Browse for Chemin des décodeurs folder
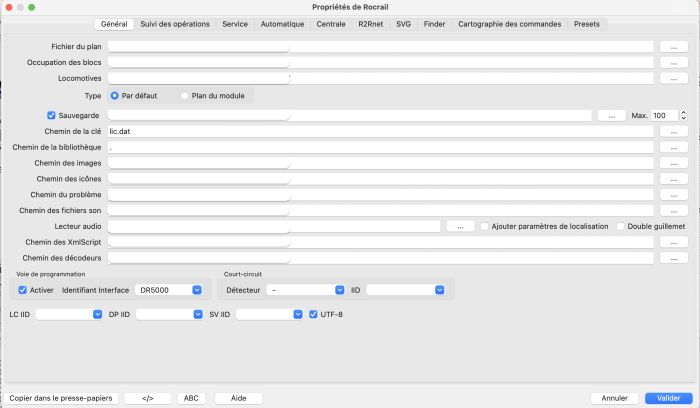 (674, 258)
